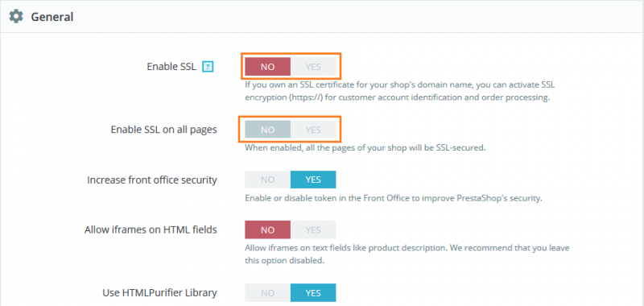Screen dimensions: 644x306
Task: Click the 'Enable SSL' label
Action: coord(171,67)
